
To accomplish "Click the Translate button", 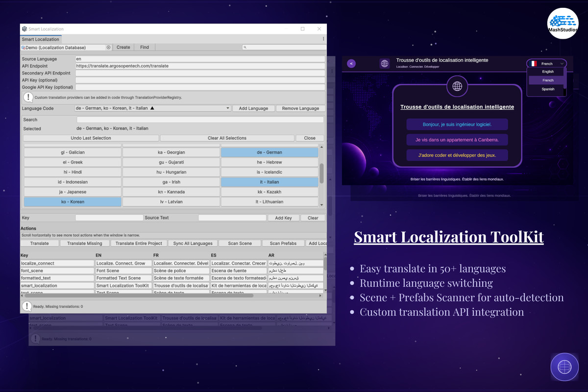I will 39,244.
